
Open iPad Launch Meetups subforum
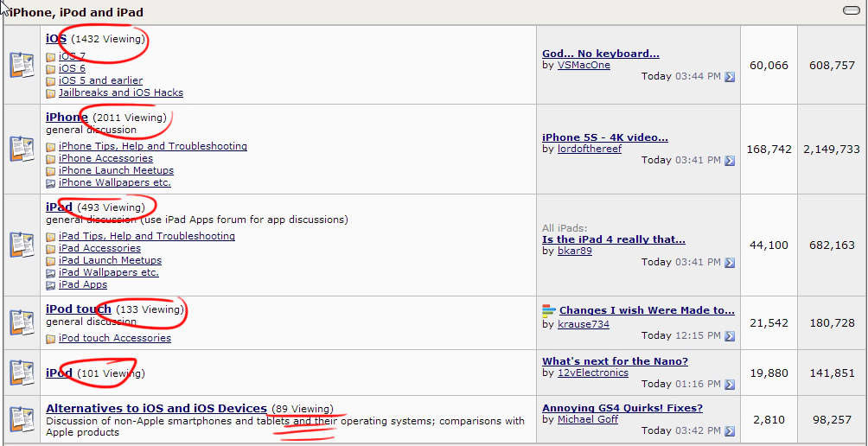pos(110,261)
